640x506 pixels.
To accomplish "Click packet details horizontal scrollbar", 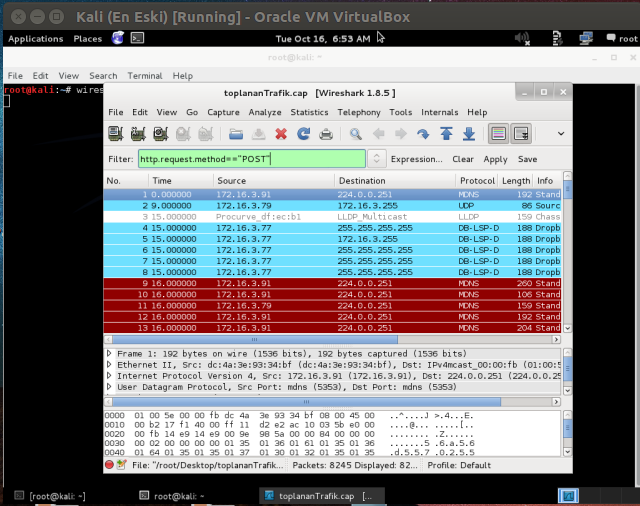I will point(306,402).
